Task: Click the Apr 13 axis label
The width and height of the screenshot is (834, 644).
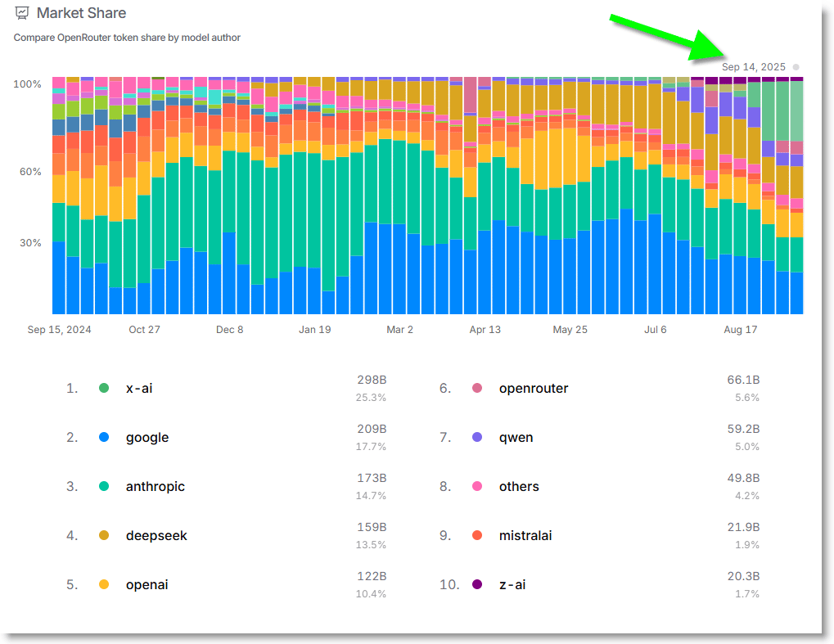Action: (485, 330)
